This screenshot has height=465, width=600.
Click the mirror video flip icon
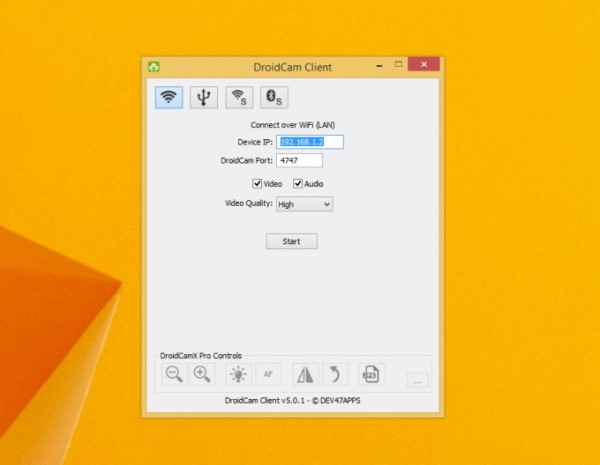[x=305, y=374]
